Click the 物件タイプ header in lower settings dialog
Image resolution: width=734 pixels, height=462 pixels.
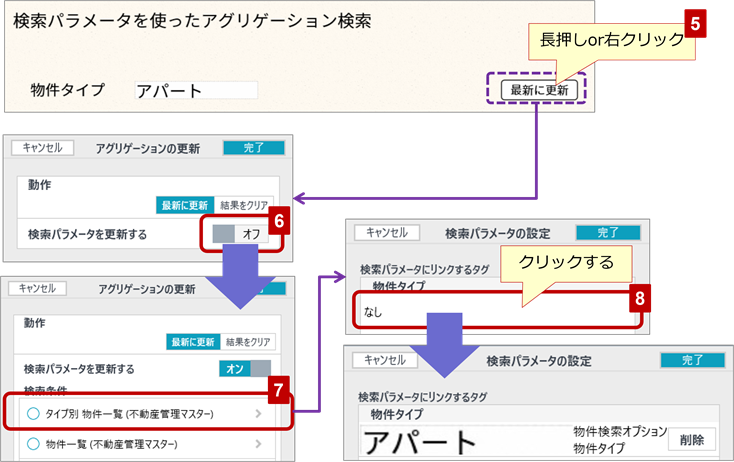click(x=397, y=414)
